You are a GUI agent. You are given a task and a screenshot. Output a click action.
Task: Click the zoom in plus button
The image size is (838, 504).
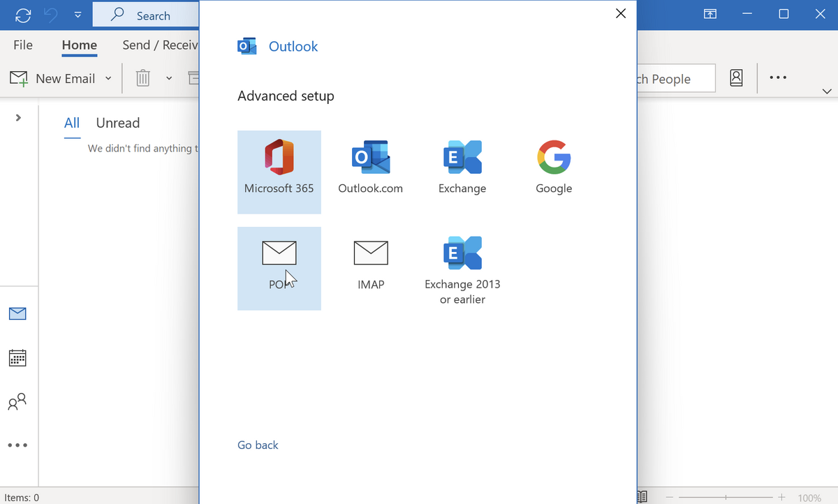pos(781,498)
